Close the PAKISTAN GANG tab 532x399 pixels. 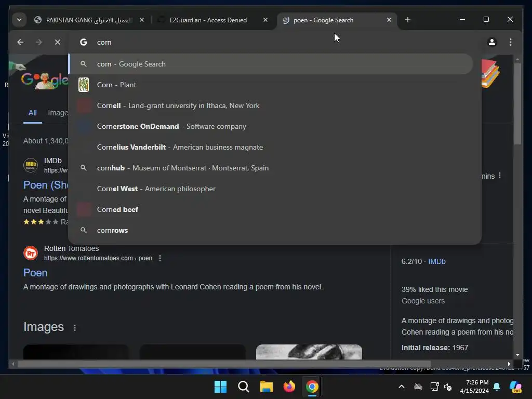(x=142, y=20)
